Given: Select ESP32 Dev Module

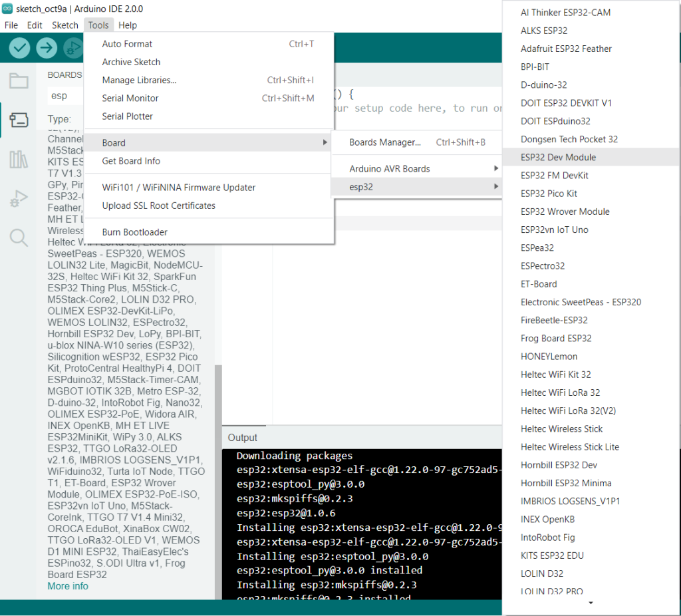Looking at the screenshot, I should coord(591,157).
